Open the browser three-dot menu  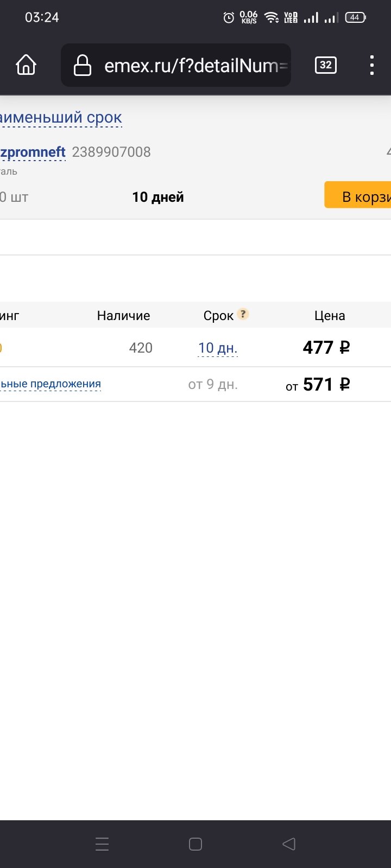[x=372, y=65]
